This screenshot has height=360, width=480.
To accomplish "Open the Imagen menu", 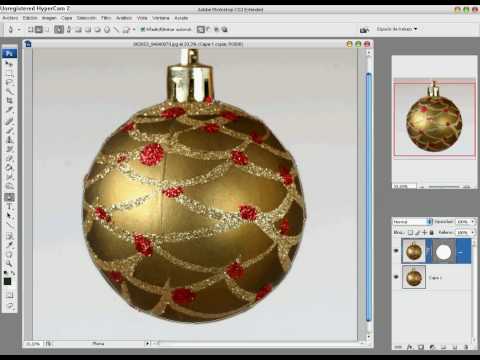I will point(49,18).
